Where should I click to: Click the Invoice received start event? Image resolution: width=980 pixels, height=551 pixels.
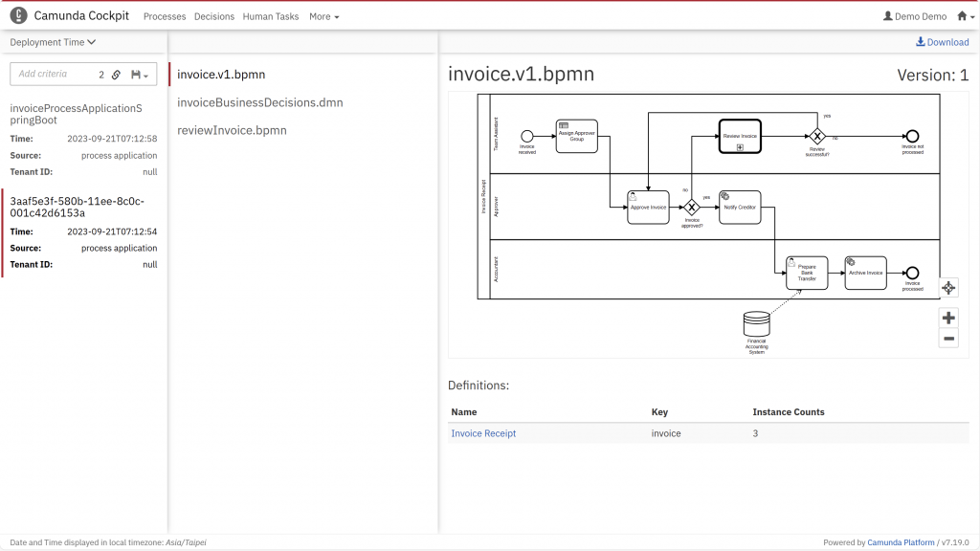[527, 136]
